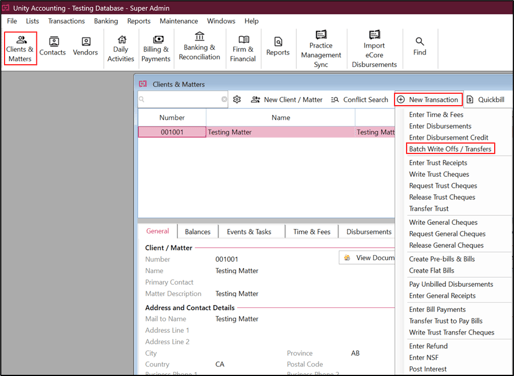This screenshot has height=376, width=514.
Task: Select Write Trust Cheques
Action: 439,174
